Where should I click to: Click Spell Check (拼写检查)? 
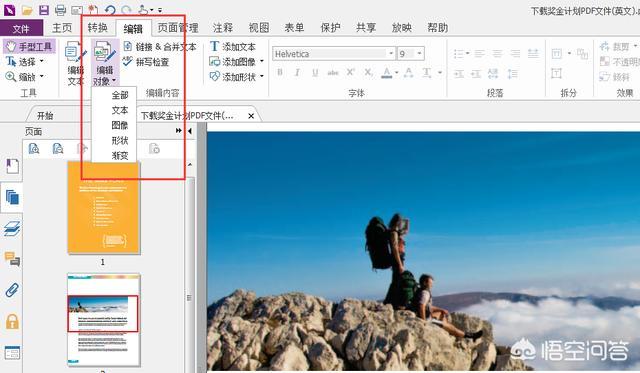146,62
